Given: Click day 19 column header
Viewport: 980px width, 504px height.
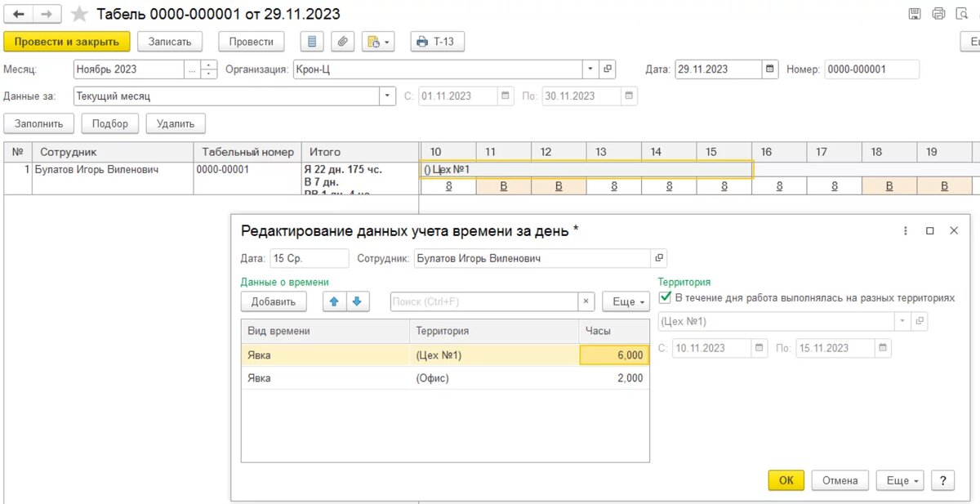Looking at the screenshot, I should (944, 152).
